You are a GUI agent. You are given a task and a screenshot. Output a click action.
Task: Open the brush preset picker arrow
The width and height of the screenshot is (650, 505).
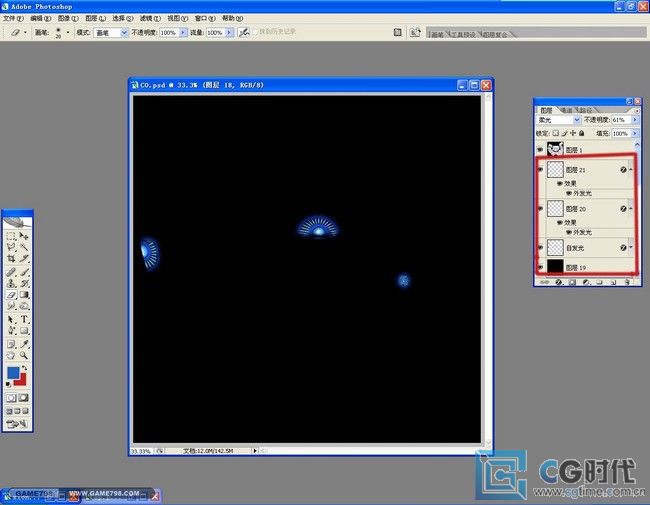point(68,32)
